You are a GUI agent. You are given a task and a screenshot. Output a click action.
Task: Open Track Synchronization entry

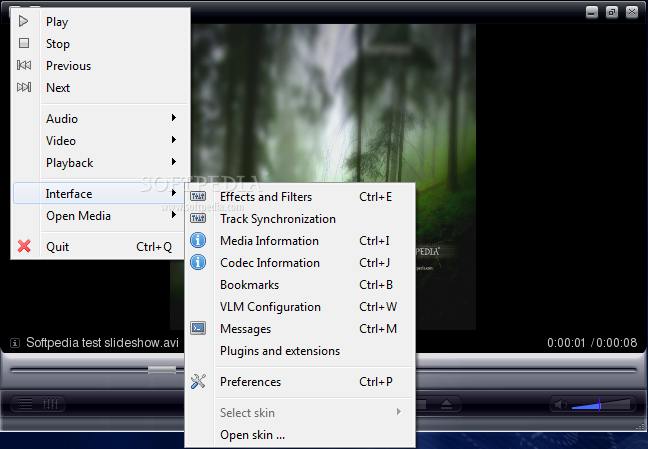click(x=301, y=218)
